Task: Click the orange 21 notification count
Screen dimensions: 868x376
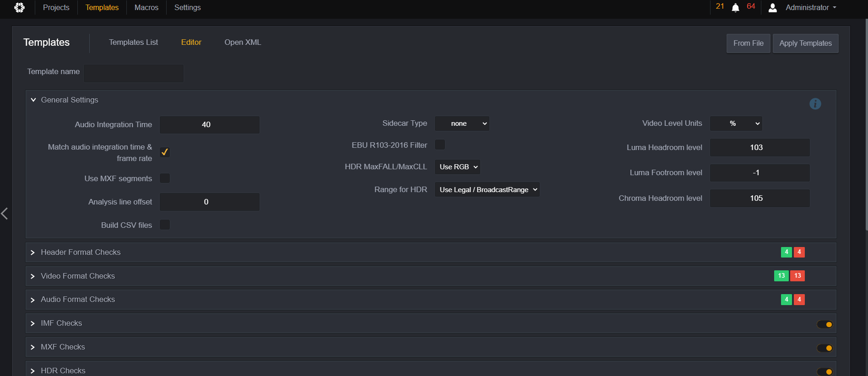Action: 720,6
